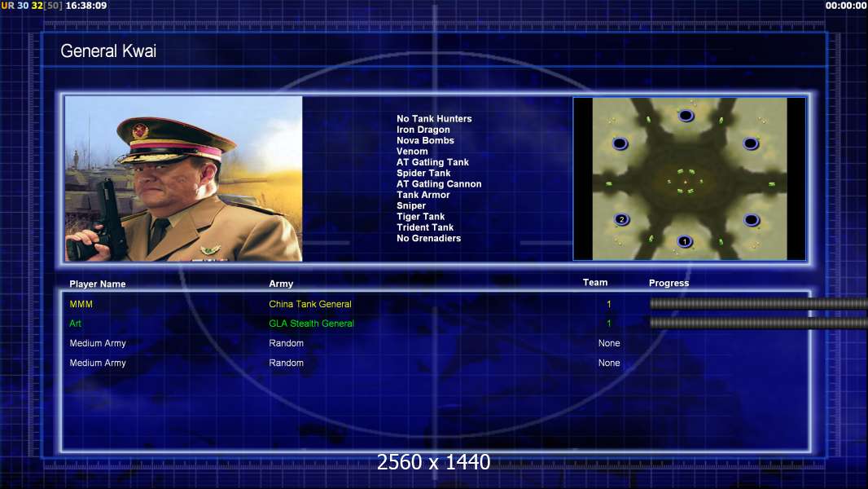
Task: Click Art's loading progress bar
Action: click(758, 323)
